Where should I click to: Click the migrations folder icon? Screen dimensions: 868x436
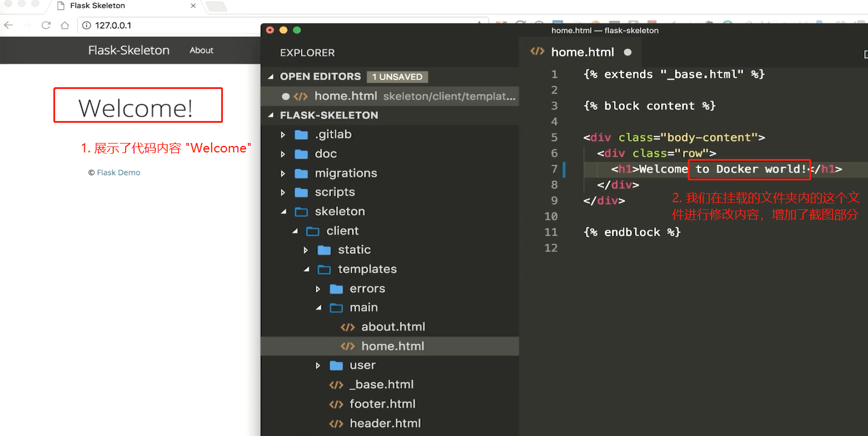(302, 173)
